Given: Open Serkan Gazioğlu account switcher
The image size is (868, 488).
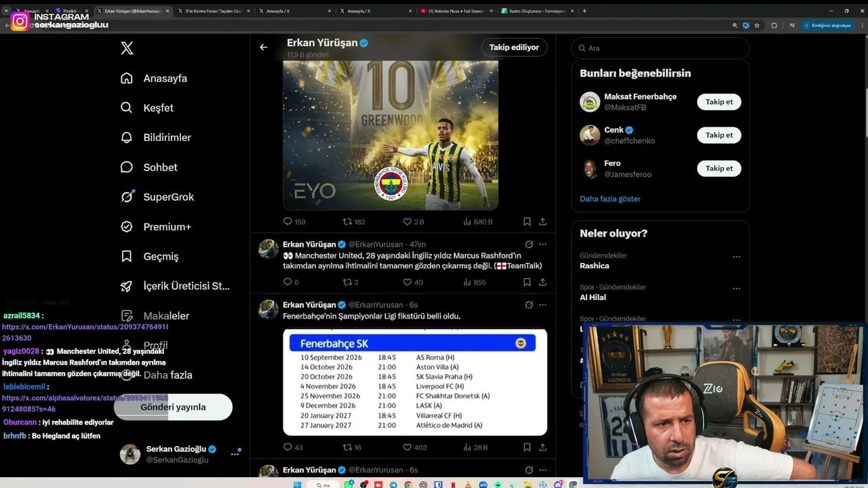Looking at the screenshot, I should [x=180, y=453].
